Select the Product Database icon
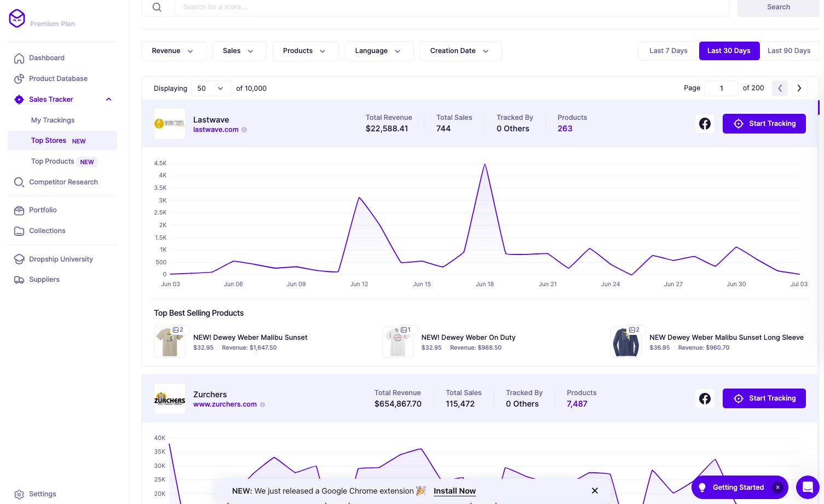 click(19, 78)
